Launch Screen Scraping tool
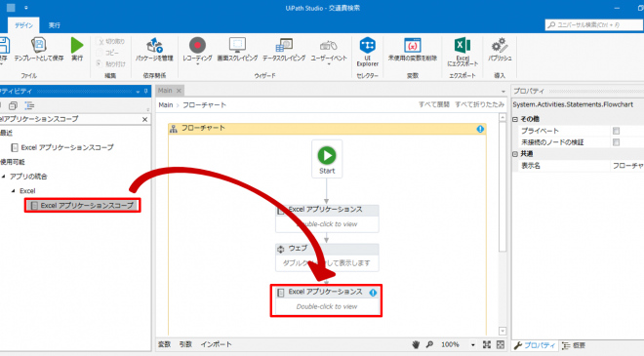This screenshot has height=356, width=644. 237,50
